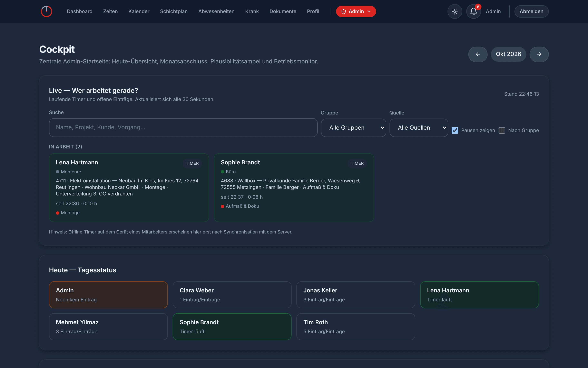The image size is (588, 368).
Task: Click the Stand 22:46:13 timestamp
Action: click(521, 94)
